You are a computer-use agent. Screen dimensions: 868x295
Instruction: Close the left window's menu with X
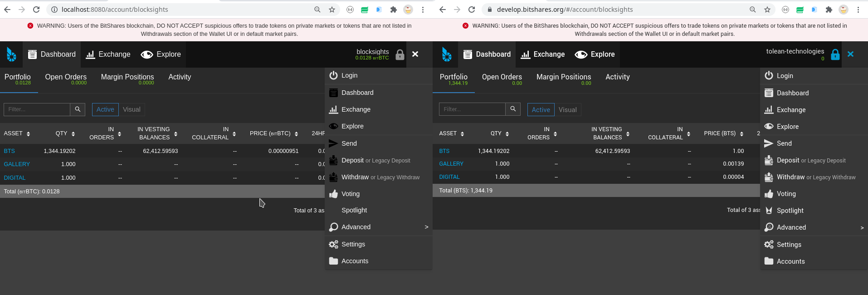click(x=415, y=54)
